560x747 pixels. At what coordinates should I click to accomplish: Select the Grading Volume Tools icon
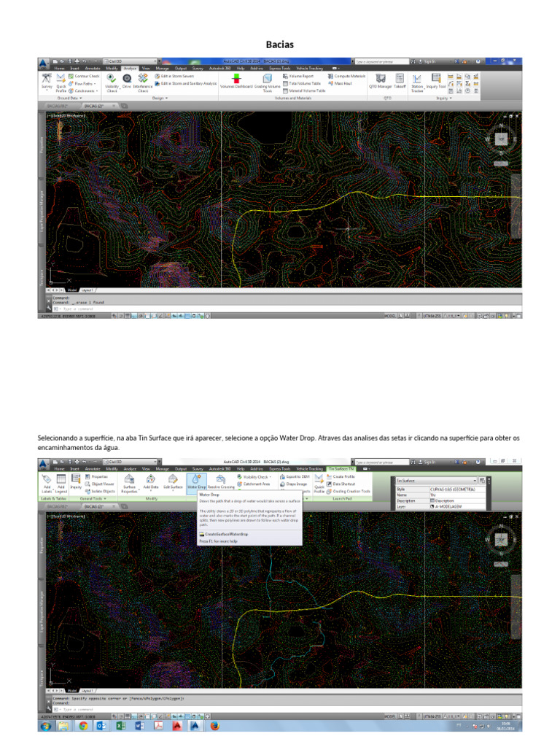(x=267, y=83)
